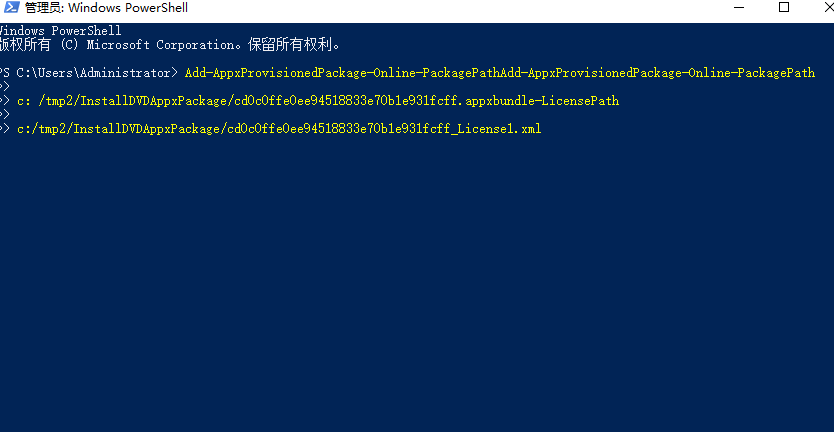Click the -LicensePath parameter text
Screen dimensions: 834x432
(x=581, y=101)
